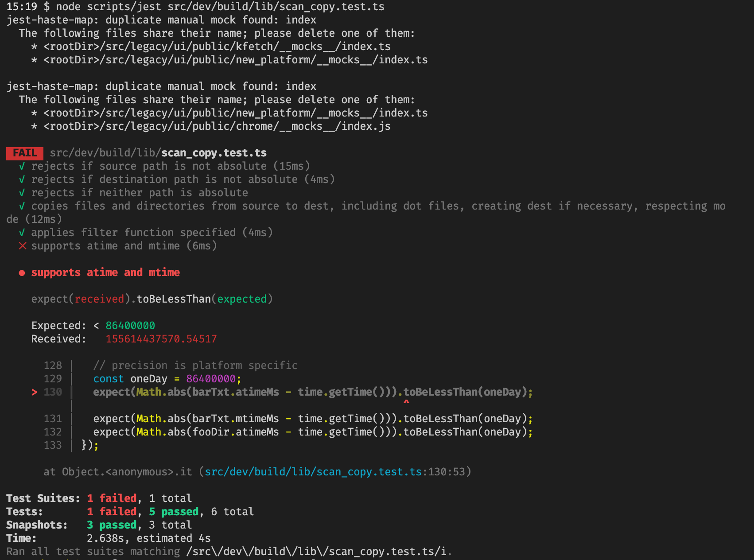Click 'Snapshots: 3 passed' summary line
Viewport: 754px width, 560px height.
point(99,525)
